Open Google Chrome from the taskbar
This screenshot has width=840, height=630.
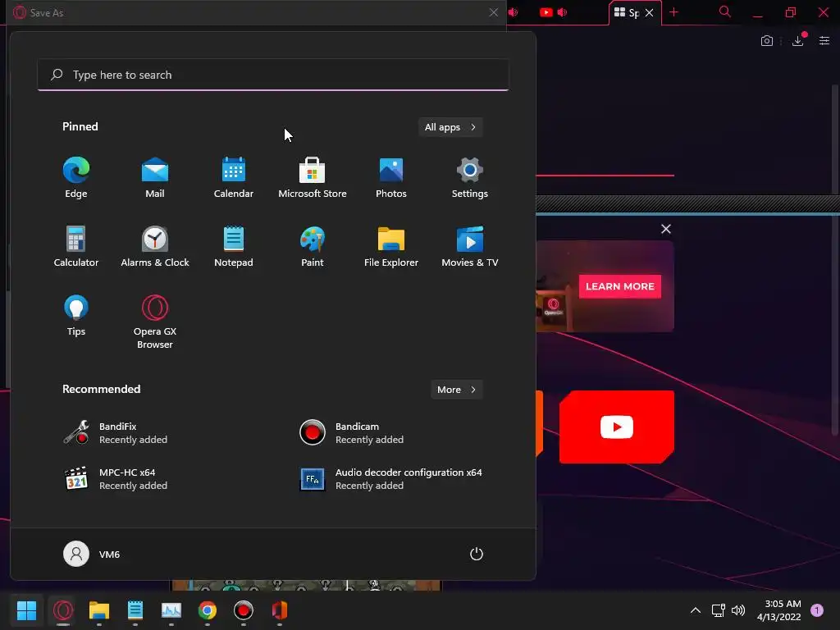[208, 610]
